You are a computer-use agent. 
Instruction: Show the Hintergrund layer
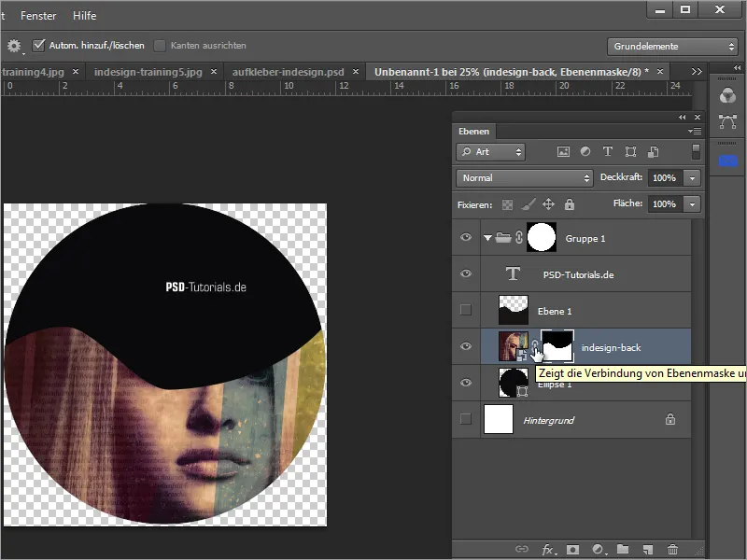[x=466, y=418]
